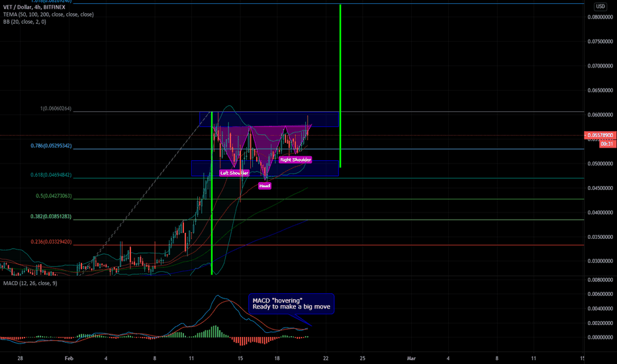Select the 0.786(0.05295342) Fibonacci label
The width and height of the screenshot is (617, 364).
51,146
